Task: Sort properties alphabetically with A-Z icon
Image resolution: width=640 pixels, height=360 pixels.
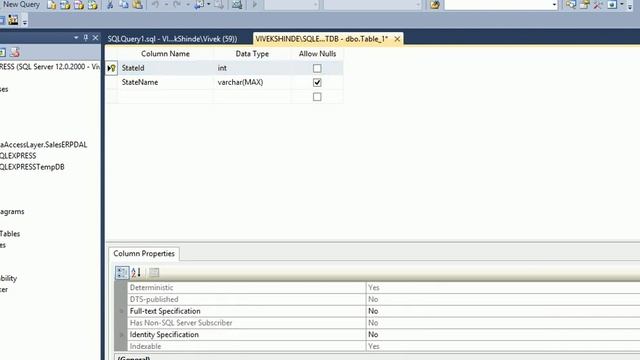Action: (x=136, y=273)
